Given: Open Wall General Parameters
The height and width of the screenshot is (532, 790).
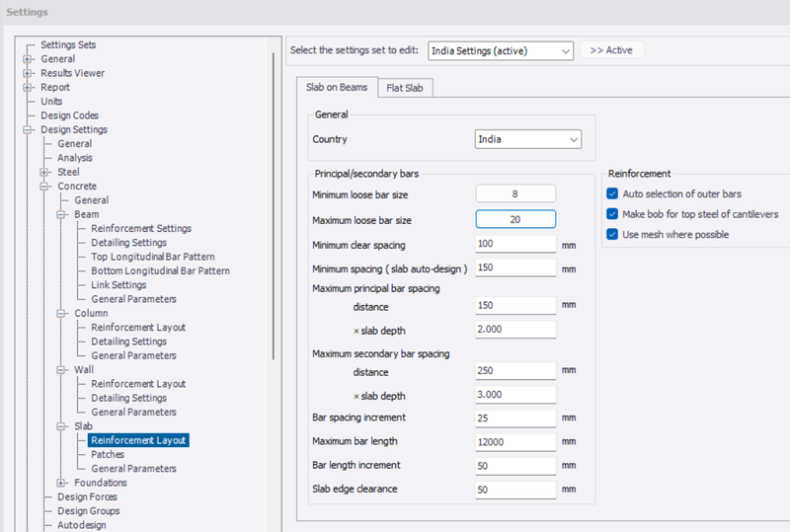Looking at the screenshot, I should pyautogui.click(x=133, y=412).
